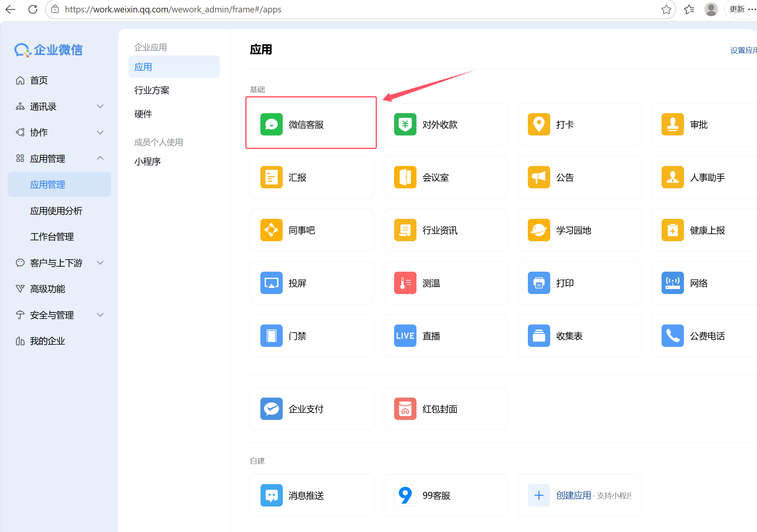Image resolution: width=757 pixels, height=532 pixels.
Task: Open the 公告 megaphone icon
Action: pos(539,177)
